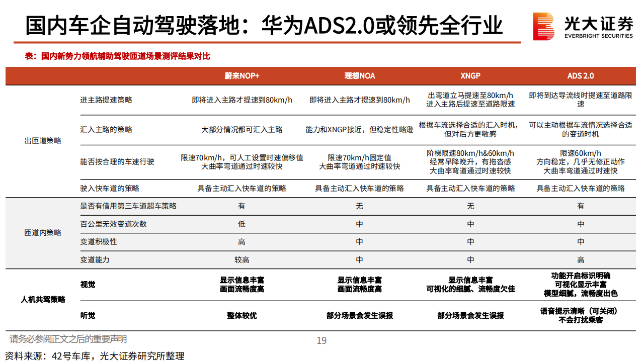The width and height of the screenshot is (644, 362).
Task: Select cell 限速70km/h，可人工设置时速偏移值
Action: coord(242,162)
